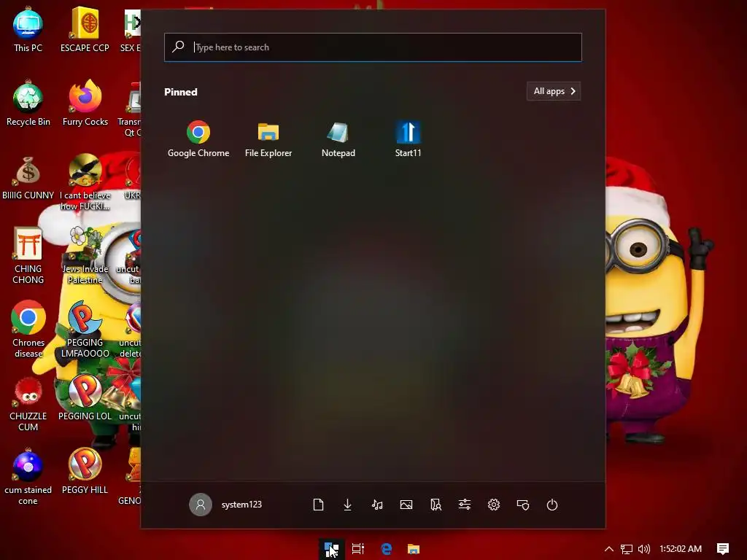
Task: Select the Firefox desktop shortcut icon
Action: (85, 104)
